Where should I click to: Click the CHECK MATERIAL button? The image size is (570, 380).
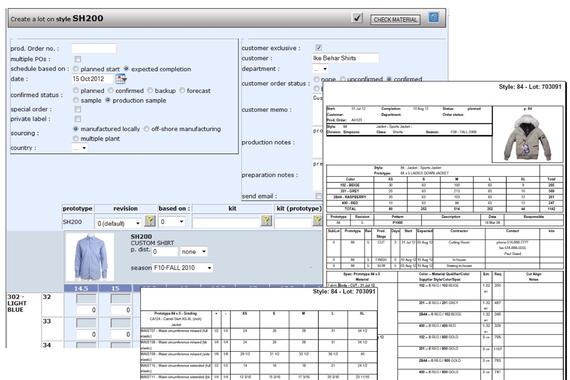click(x=395, y=19)
